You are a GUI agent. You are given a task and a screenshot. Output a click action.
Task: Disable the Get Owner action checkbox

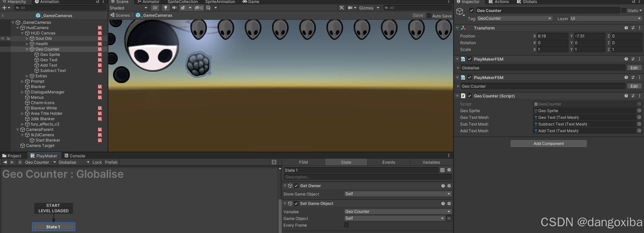(x=296, y=186)
